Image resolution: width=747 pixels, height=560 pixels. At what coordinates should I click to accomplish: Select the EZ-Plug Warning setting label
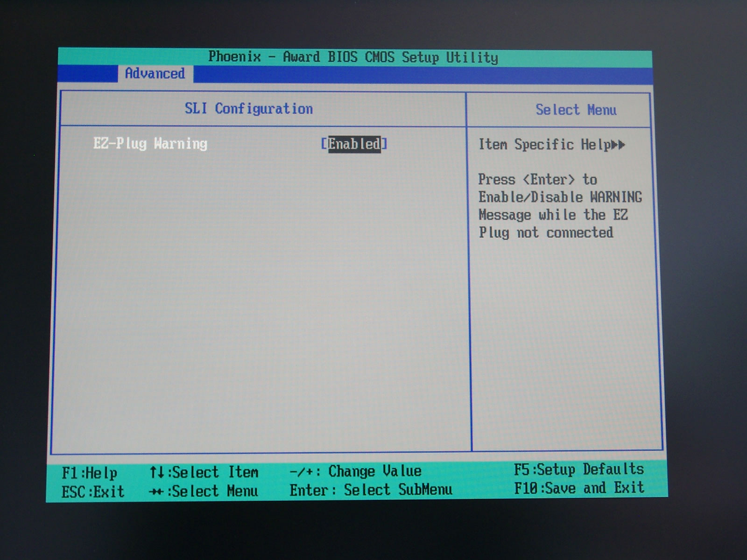pyautogui.click(x=150, y=143)
